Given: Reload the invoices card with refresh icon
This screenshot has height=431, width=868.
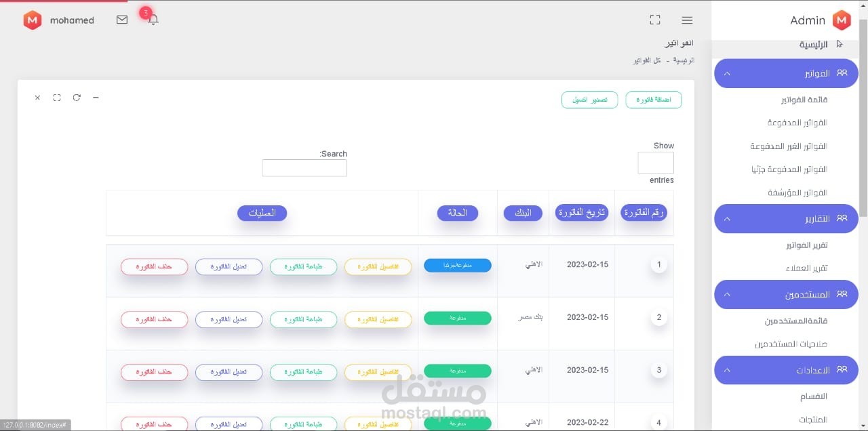Looking at the screenshot, I should tap(77, 98).
